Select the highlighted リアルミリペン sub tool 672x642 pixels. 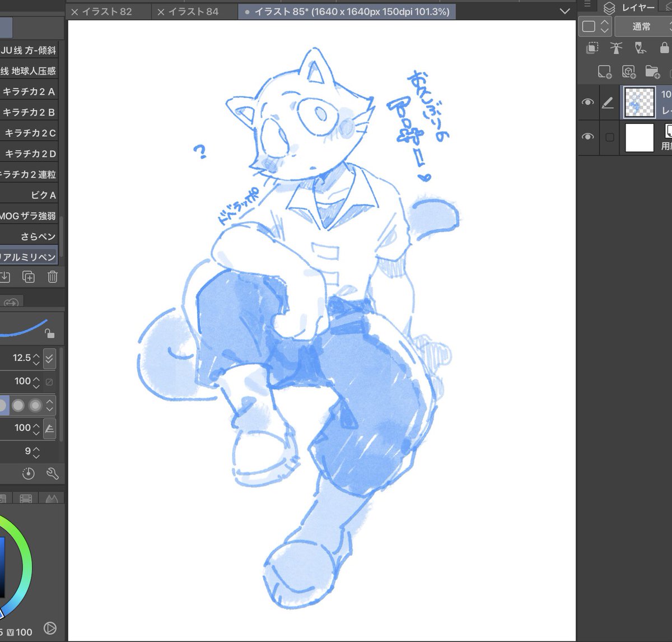(29, 257)
